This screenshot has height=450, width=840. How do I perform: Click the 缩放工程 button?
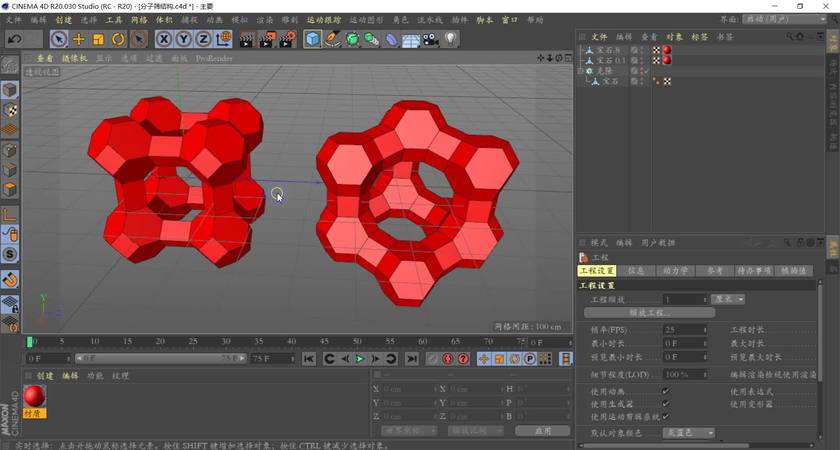(x=648, y=313)
